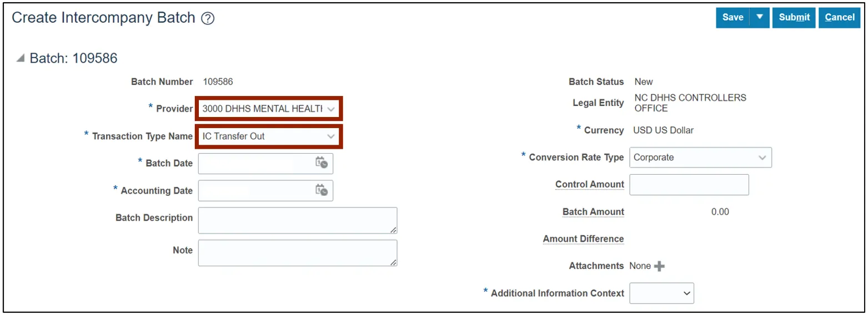The image size is (868, 315).
Task: Click into the Note text area
Action: click(x=297, y=253)
